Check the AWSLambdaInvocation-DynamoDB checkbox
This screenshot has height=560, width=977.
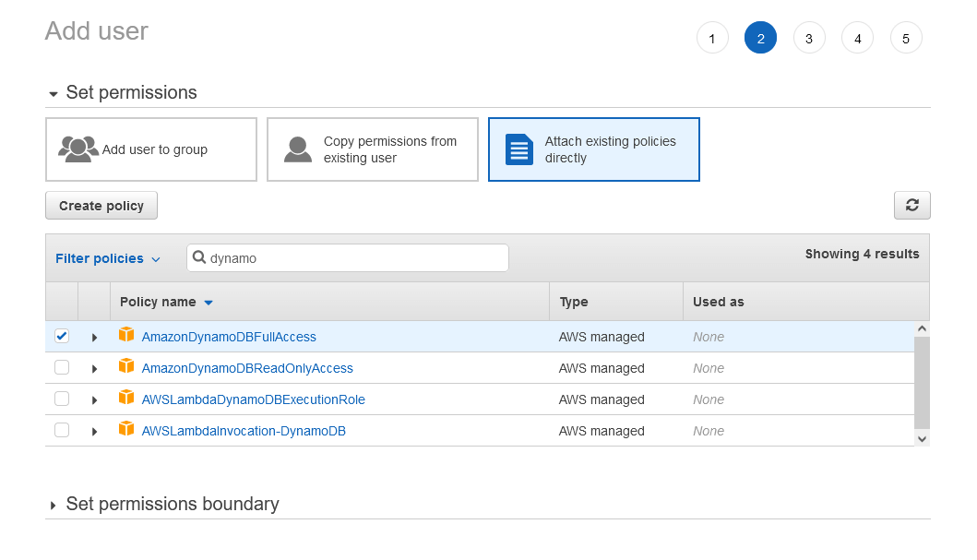coord(62,430)
